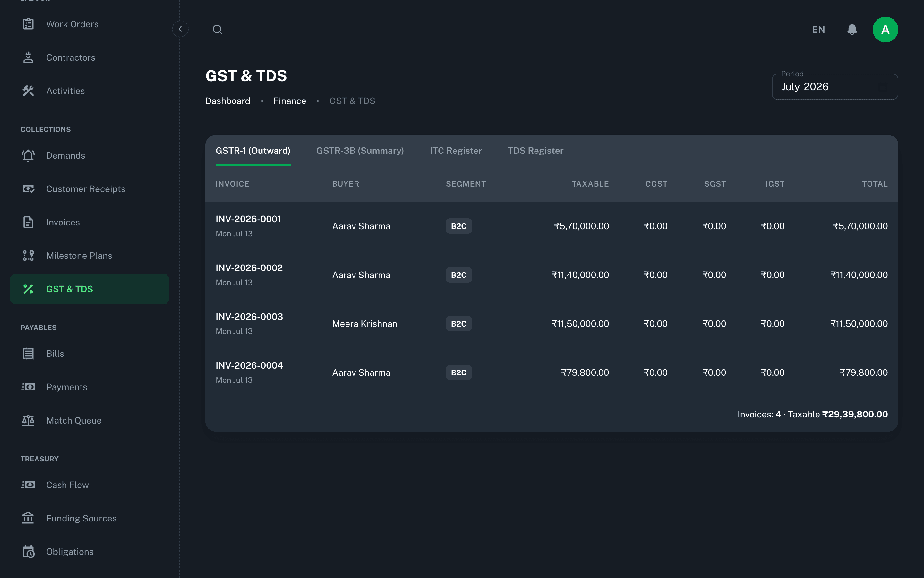The image size is (924, 578).
Task: Open Contractors menu item
Action: pos(89,57)
